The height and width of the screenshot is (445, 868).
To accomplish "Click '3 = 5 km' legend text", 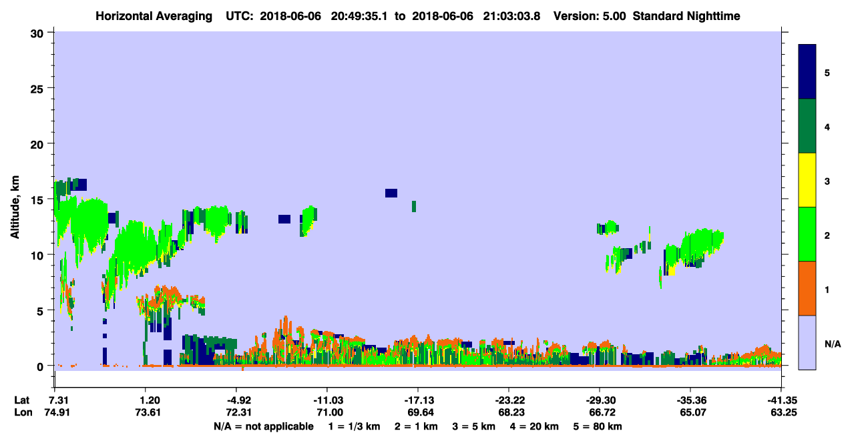I will 475,426.
